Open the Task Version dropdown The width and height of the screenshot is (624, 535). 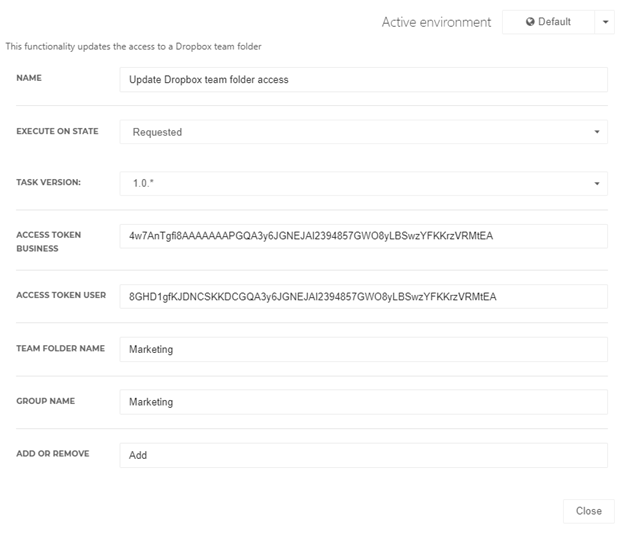click(363, 184)
